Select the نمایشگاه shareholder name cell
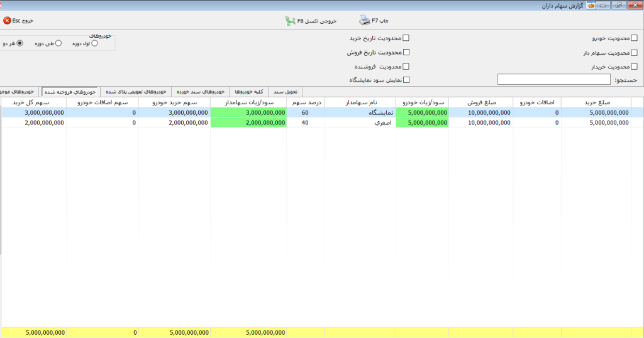Screen dimensions: 644x338 360,112
